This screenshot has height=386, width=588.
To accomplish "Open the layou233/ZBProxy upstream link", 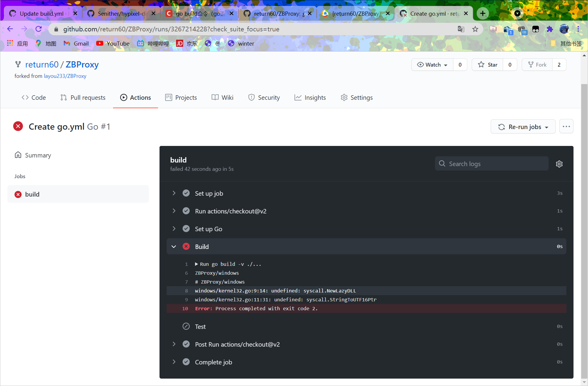I will (65, 76).
